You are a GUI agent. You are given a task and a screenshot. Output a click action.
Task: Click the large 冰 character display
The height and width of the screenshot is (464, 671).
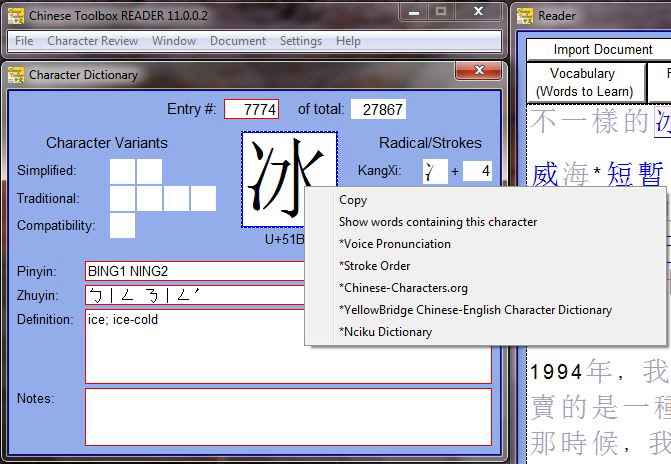pyautogui.click(x=289, y=179)
